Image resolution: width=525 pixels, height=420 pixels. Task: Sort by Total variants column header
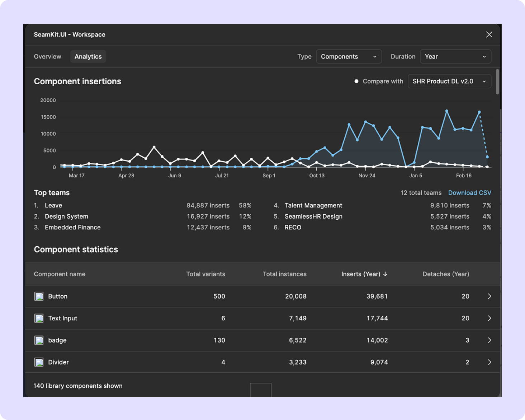click(x=206, y=274)
